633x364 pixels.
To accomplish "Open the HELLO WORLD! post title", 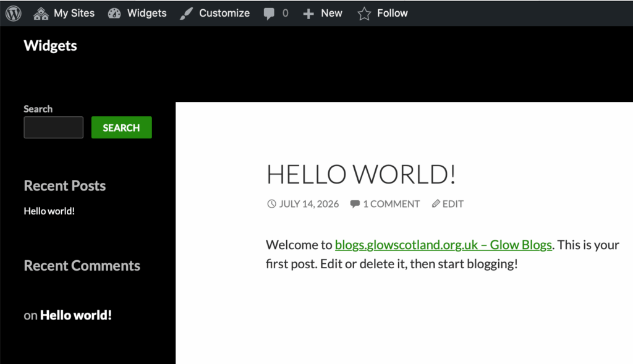I will tap(361, 174).
